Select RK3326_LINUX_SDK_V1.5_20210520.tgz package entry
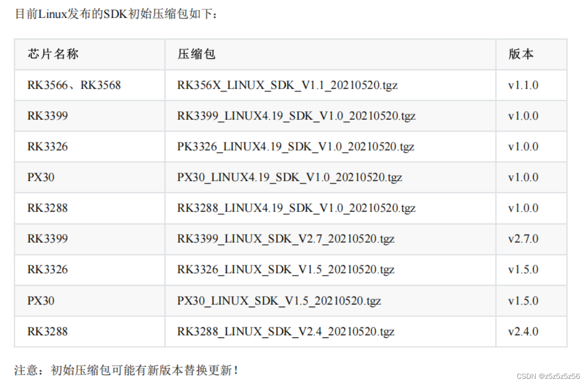Viewport: 588px width, 384px height. (x=286, y=269)
